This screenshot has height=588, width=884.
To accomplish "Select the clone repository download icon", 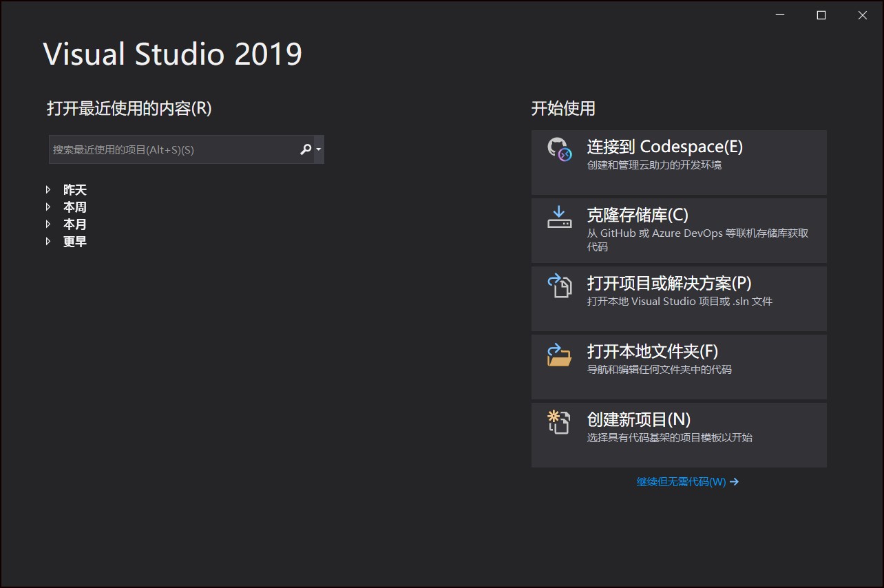I will pyautogui.click(x=559, y=213).
